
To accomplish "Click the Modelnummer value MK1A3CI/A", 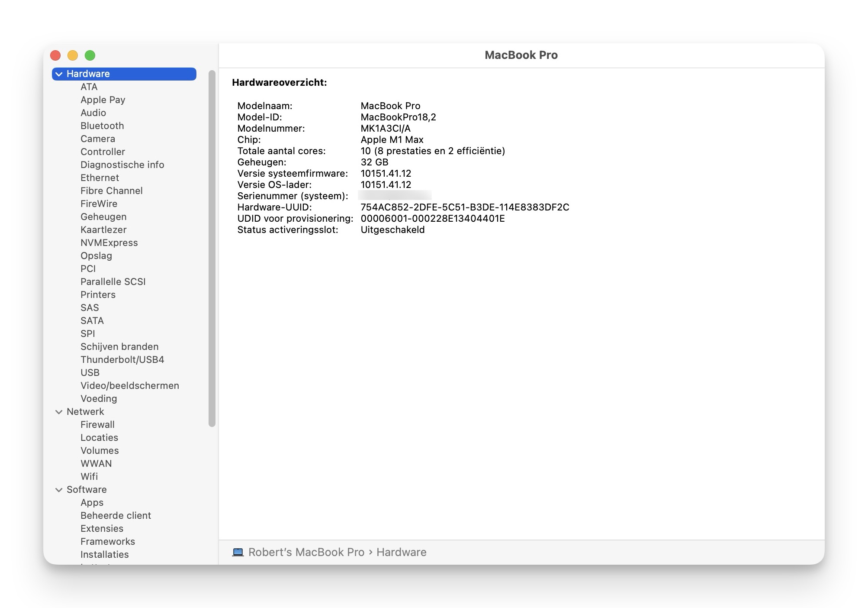I will coord(386,129).
